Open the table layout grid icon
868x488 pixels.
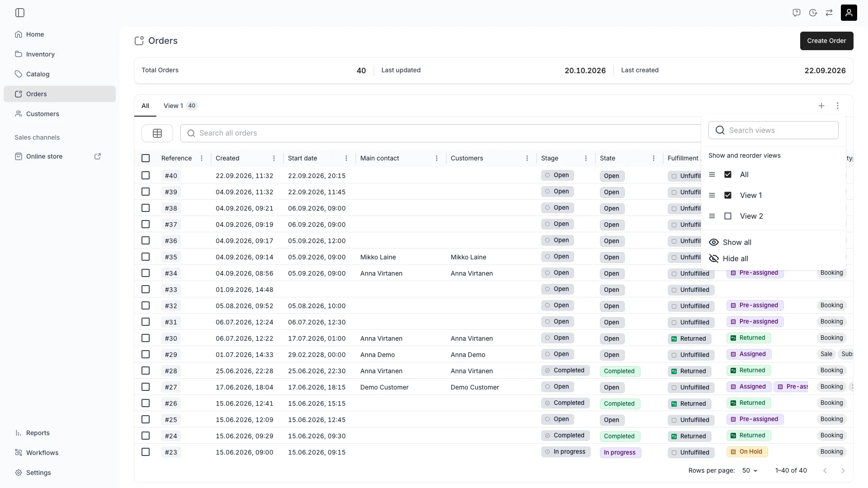tap(157, 133)
